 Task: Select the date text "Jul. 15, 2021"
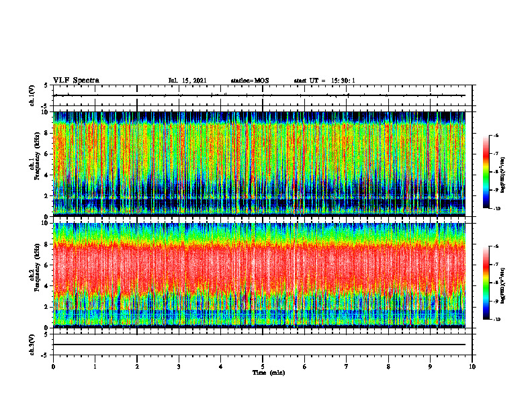point(187,81)
